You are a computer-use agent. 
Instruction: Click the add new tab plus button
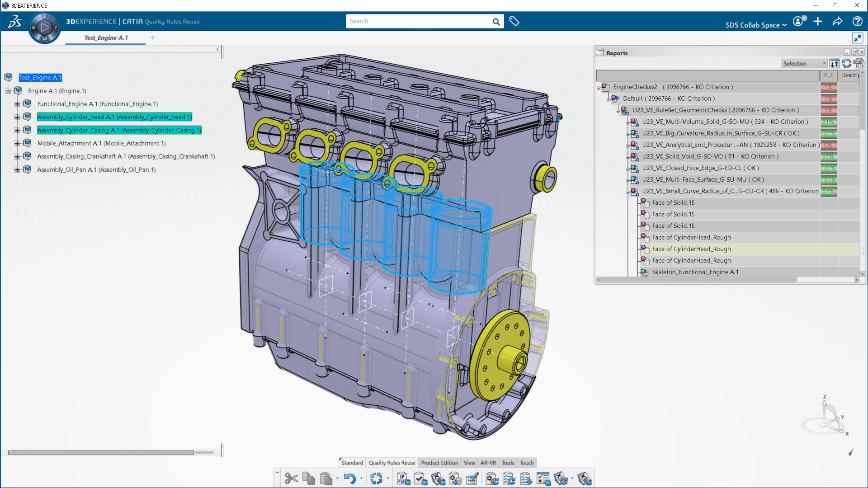coord(152,38)
